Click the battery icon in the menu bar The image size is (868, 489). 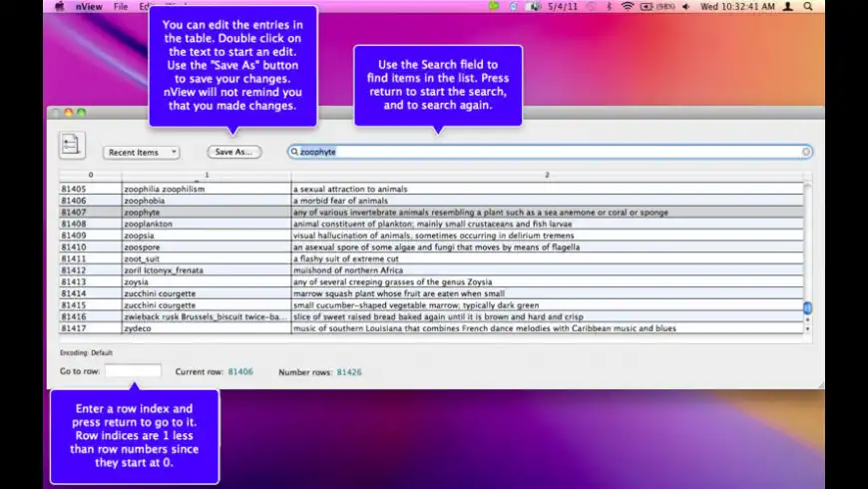pos(647,7)
